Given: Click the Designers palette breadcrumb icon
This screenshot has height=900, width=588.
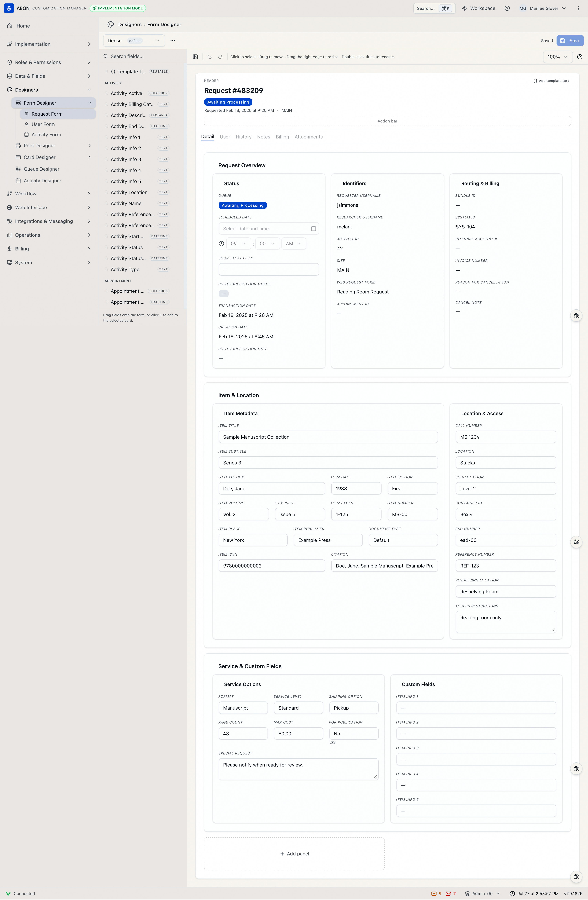Looking at the screenshot, I should point(111,25).
